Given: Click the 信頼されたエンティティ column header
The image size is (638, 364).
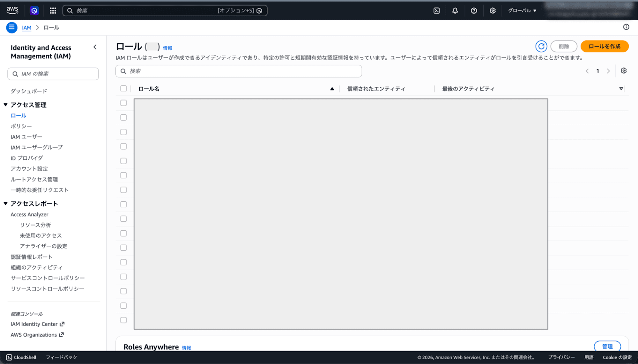Looking at the screenshot, I should (x=376, y=89).
